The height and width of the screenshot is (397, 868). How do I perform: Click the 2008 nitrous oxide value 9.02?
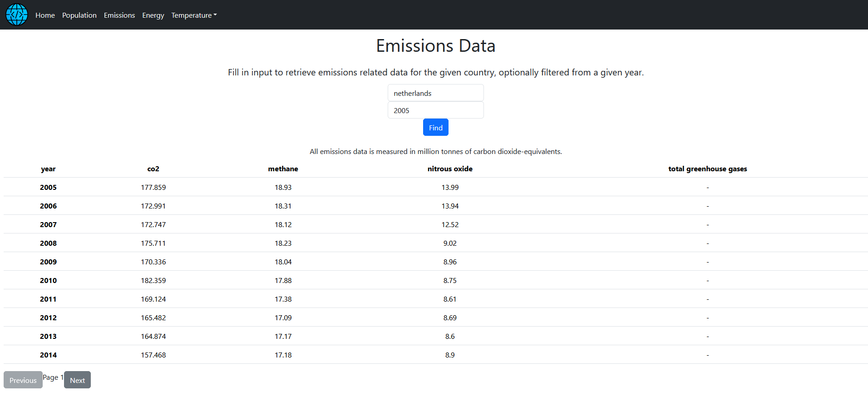[450, 243]
